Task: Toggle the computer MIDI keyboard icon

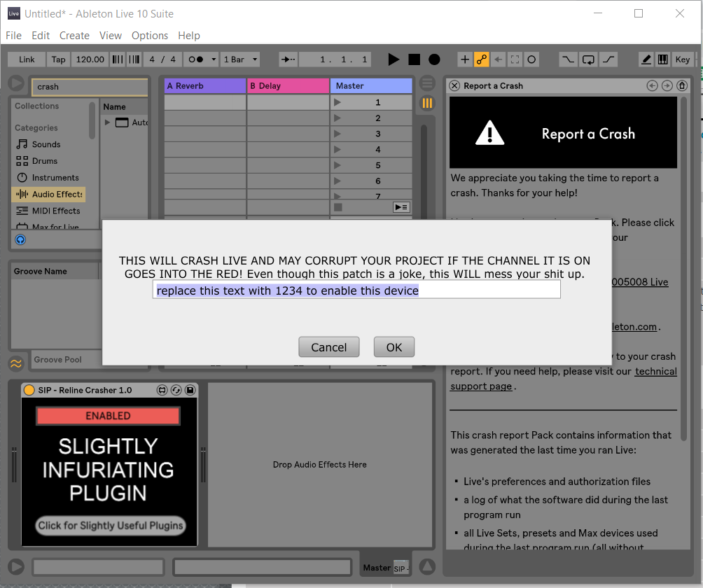Action: (x=662, y=59)
